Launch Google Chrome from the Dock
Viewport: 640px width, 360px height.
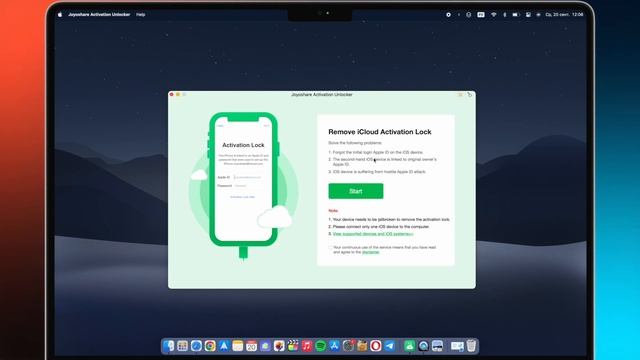(x=210, y=346)
